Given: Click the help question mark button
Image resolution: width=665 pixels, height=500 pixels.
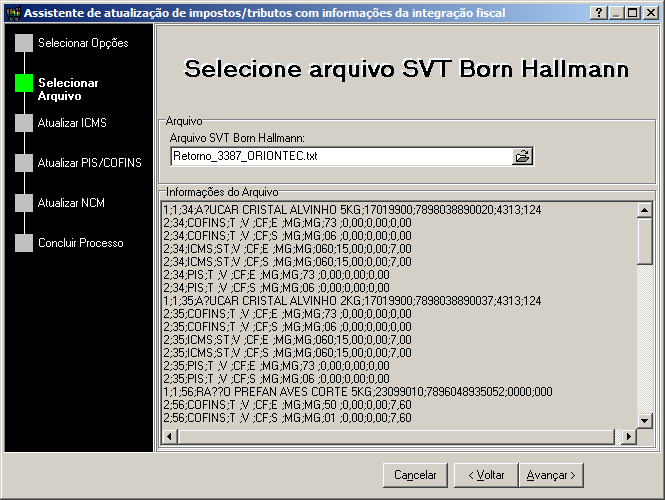Looking at the screenshot, I should tap(598, 12).
